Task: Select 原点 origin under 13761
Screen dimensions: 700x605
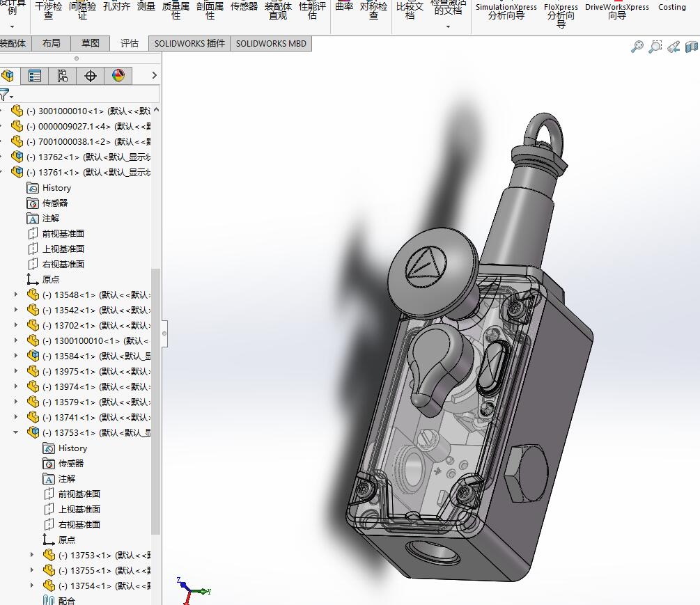Action: 43,279
